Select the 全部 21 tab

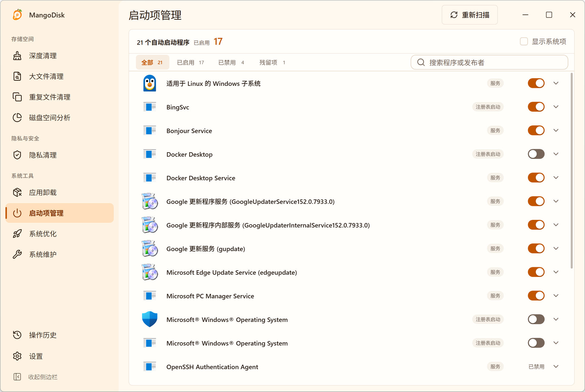point(152,62)
